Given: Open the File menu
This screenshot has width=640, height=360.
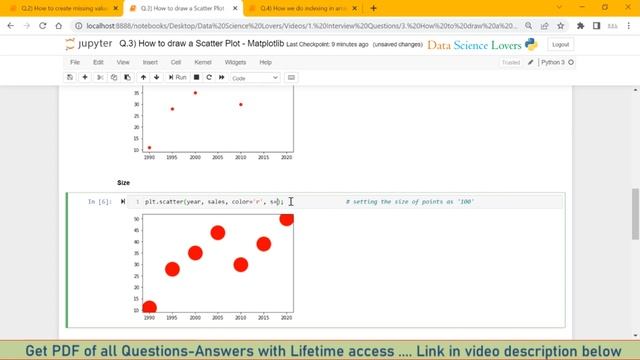Looking at the screenshot, I should (75, 62).
